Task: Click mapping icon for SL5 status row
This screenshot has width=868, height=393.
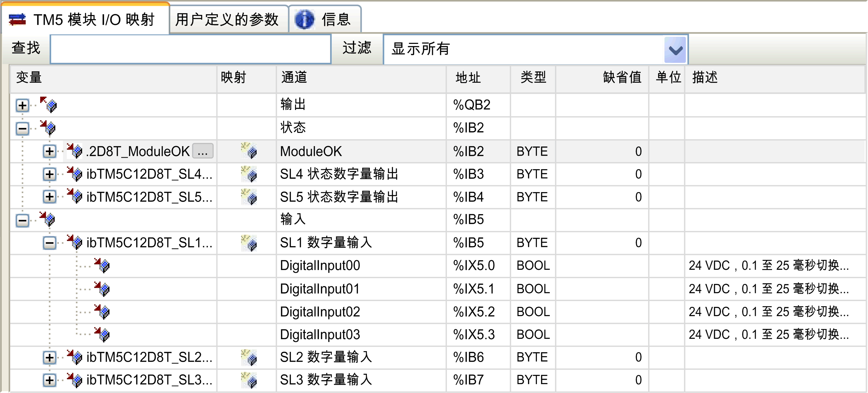Action: pos(249,197)
